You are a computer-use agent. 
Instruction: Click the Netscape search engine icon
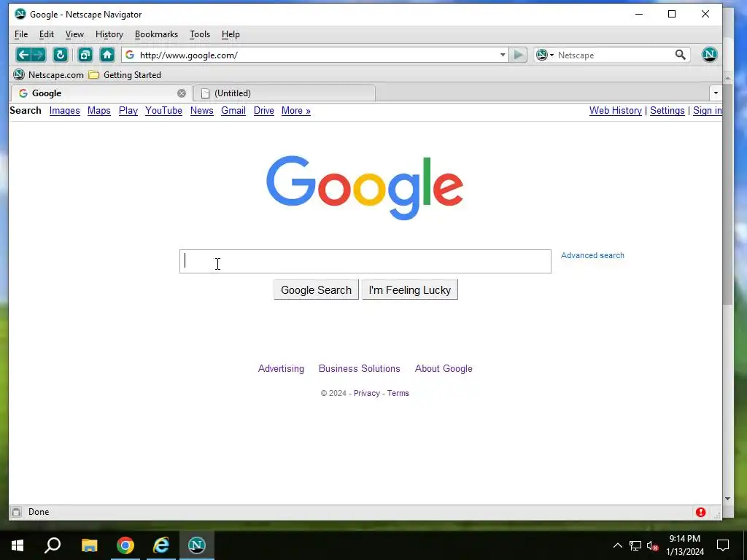pyautogui.click(x=542, y=55)
